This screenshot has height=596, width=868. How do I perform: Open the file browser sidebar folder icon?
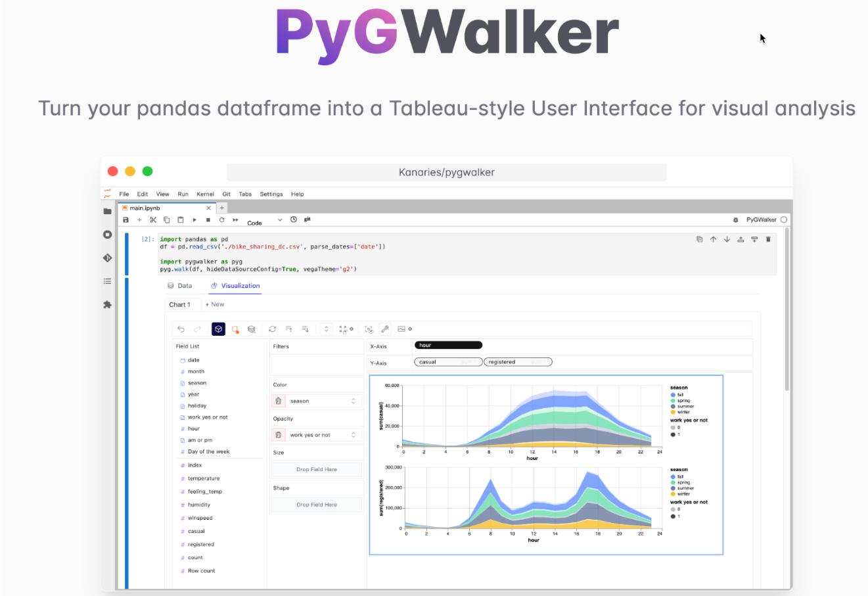point(107,211)
